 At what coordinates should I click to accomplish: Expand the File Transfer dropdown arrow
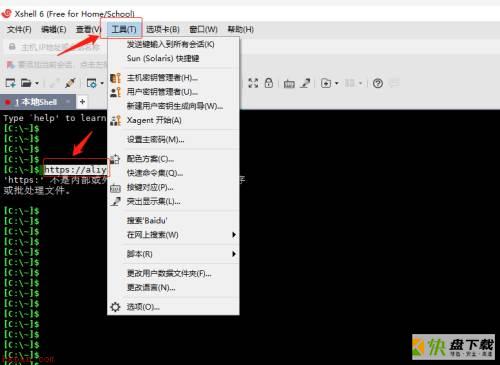337,83
